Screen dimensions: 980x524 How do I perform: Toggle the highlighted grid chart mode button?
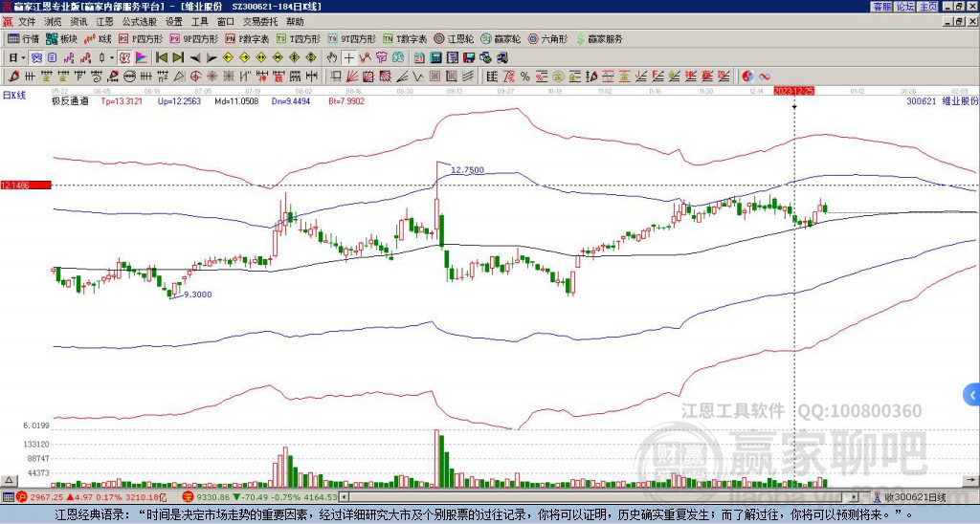[37, 58]
